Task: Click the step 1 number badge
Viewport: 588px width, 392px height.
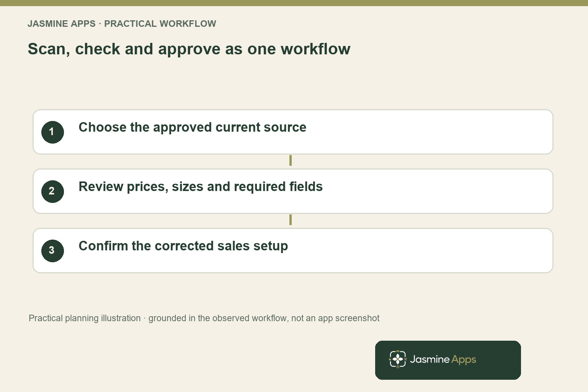Action: 52,132
